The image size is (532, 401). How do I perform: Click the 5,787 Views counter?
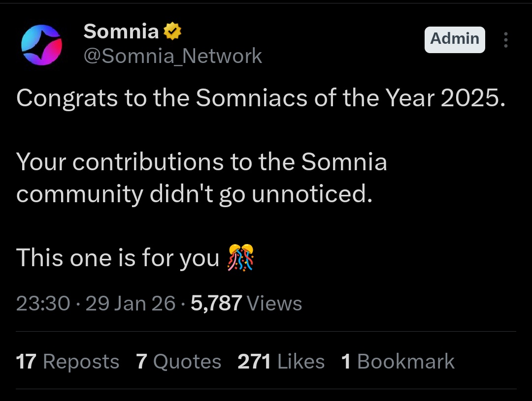(246, 304)
